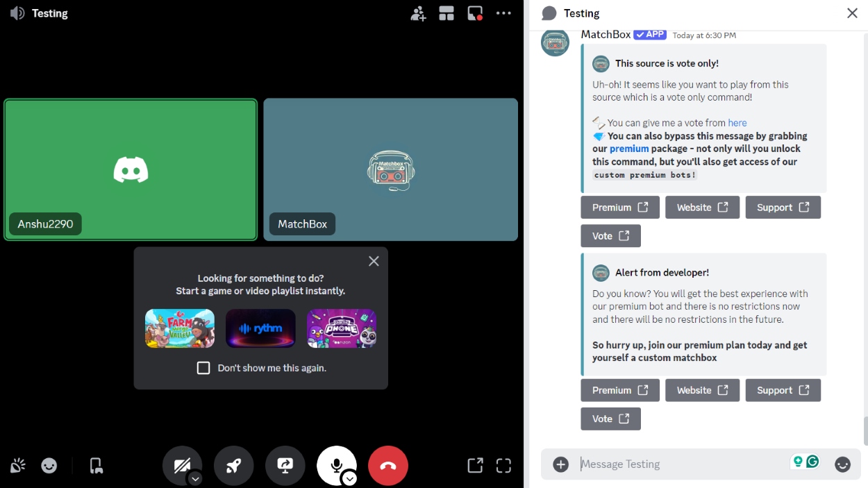This screenshot has width=868, height=488.
Task: Click the Share Your Screen icon
Action: 285,465
